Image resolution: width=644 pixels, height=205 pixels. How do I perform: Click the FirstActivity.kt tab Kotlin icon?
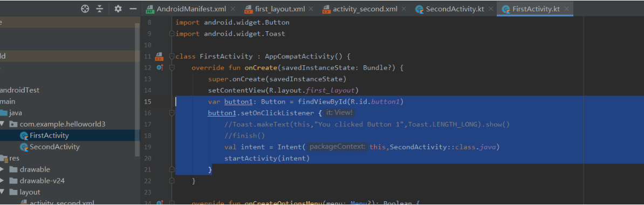(506, 9)
